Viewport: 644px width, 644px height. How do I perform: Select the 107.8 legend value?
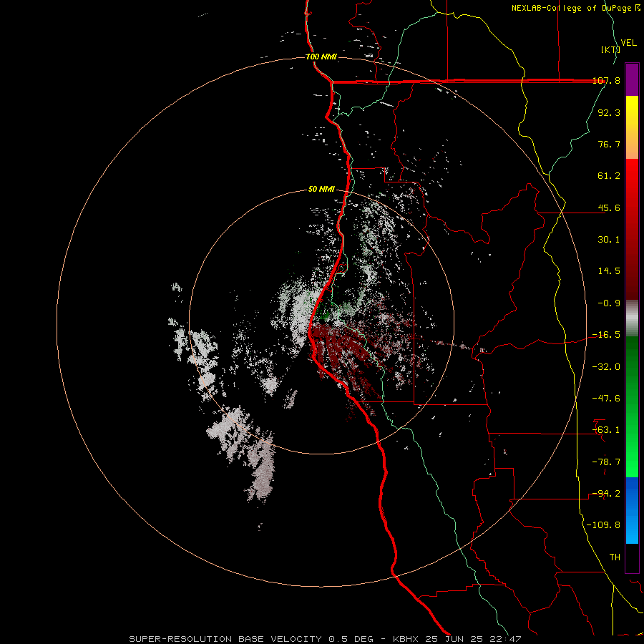pos(606,80)
